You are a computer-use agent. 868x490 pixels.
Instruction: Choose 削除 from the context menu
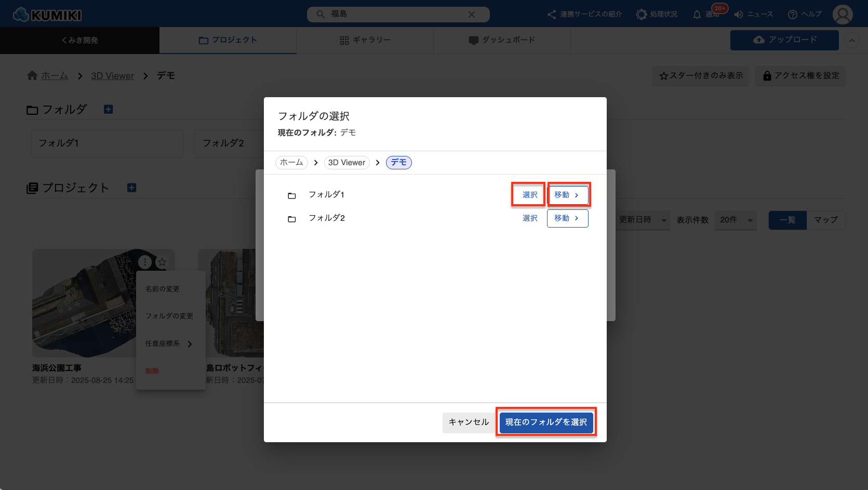[152, 371]
